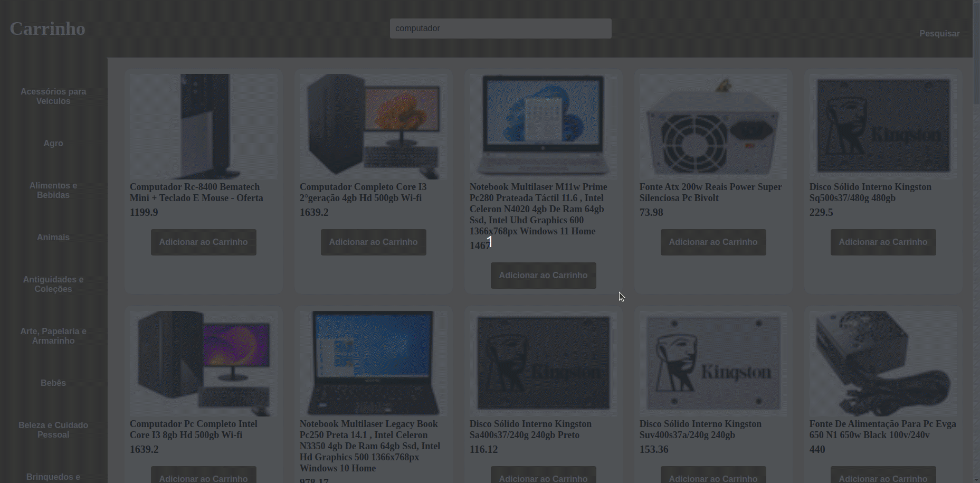Open the Acessórios para Veículos category
This screenshot has width=980, height=483.
[53, 96]
